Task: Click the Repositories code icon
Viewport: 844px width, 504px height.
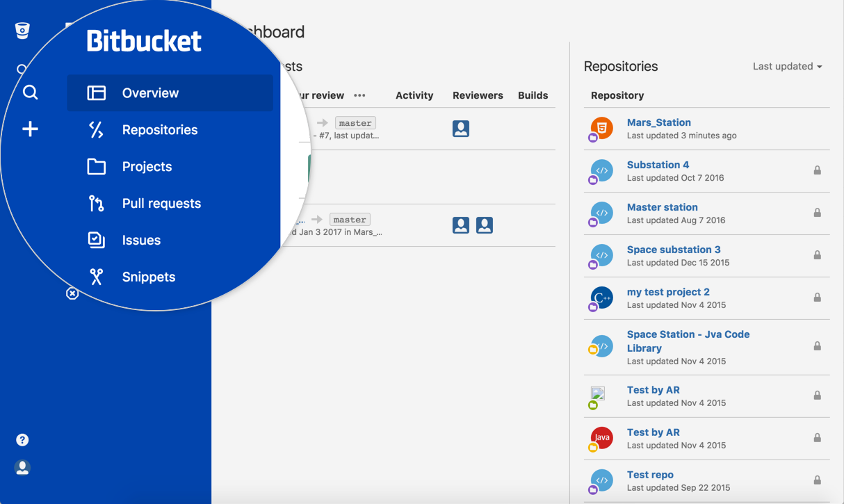Action: pyautogui.click(x=97, y=130)
